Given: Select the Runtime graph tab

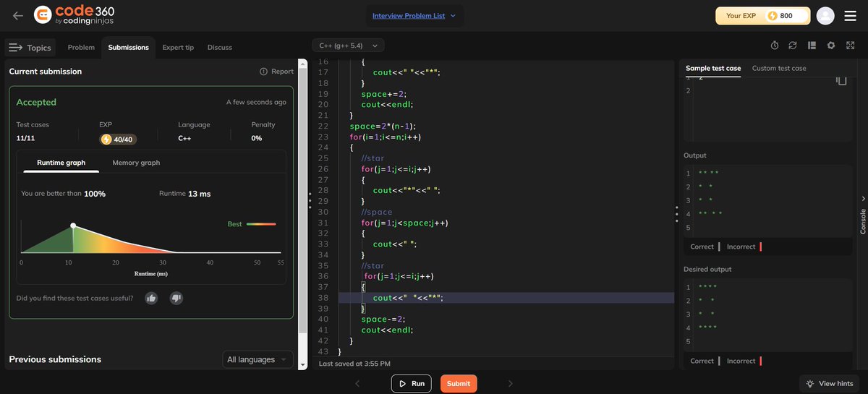Looking at the screenshot, I should tap(61, 163).
